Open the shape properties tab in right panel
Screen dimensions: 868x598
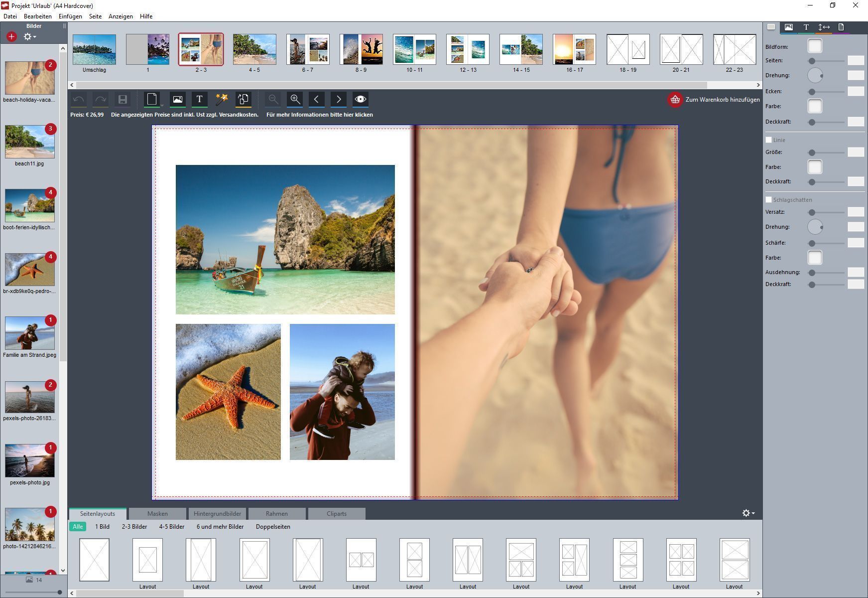pyautogui.click(x=771, y=27)
